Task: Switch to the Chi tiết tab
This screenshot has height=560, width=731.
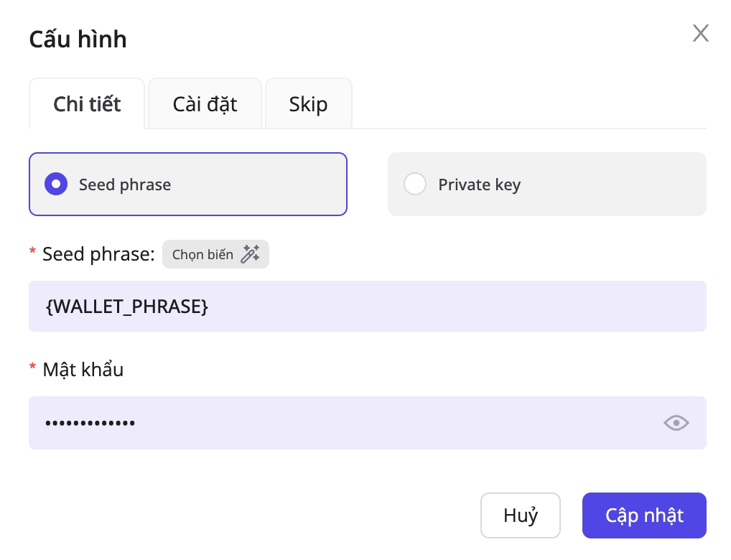Action: tap(88, 104)
